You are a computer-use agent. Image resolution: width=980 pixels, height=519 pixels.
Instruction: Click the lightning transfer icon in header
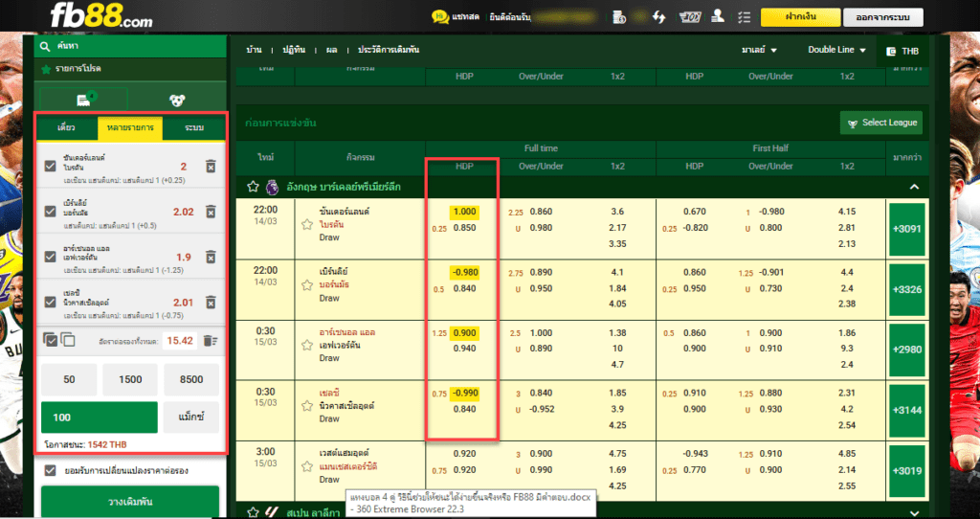tap(658, 17)
